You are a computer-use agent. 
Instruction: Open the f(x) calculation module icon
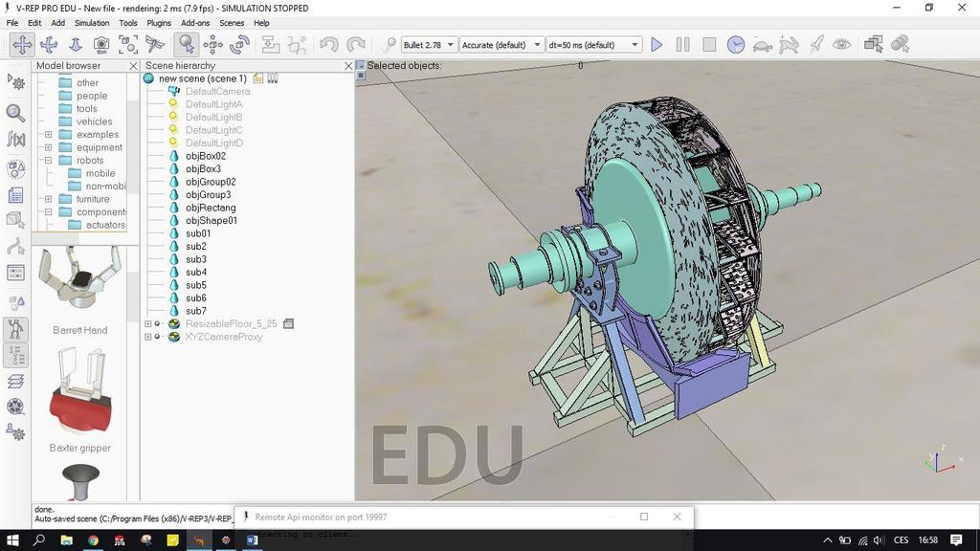15,140
